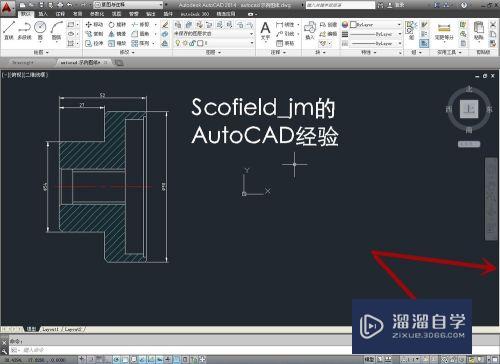Switch to the Model layout tab
This screenshot has width=500, height=364.
[31, 329]
